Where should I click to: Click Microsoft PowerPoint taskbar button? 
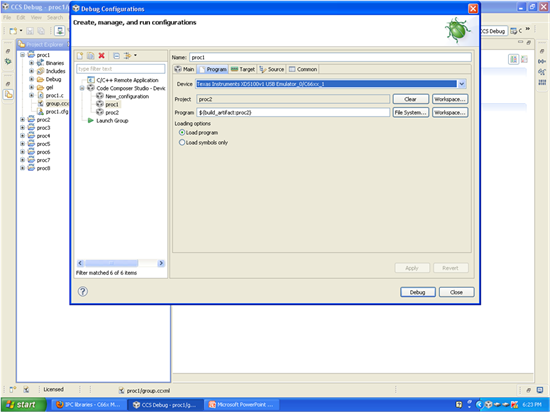tap(242, 405)
